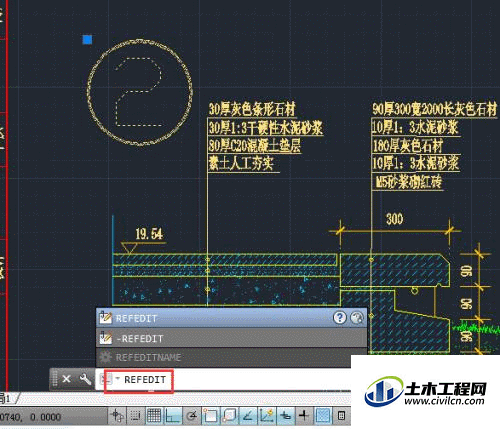Image resolution: width=500 pixels, height=429 pixels.
Task: Click the 30厚1:3干硬性水泥砂浆 annotation
Action: [266, 128]
